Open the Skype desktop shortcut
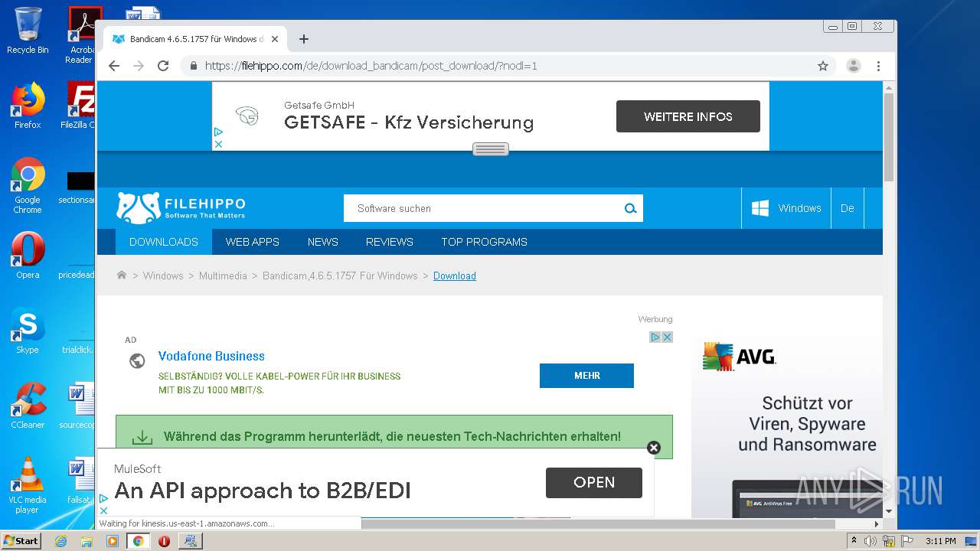This screenshot has height=551, width=980. [x=28, y=331]
